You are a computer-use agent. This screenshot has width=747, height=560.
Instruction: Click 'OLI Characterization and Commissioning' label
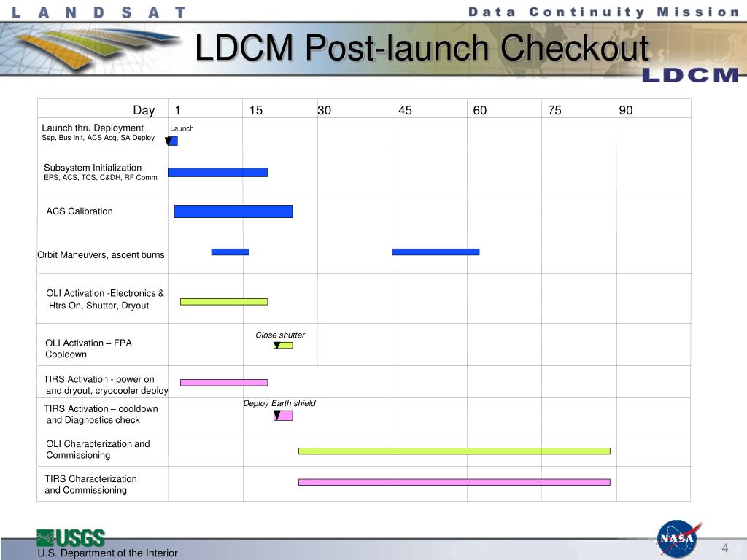tap(98, 449)
